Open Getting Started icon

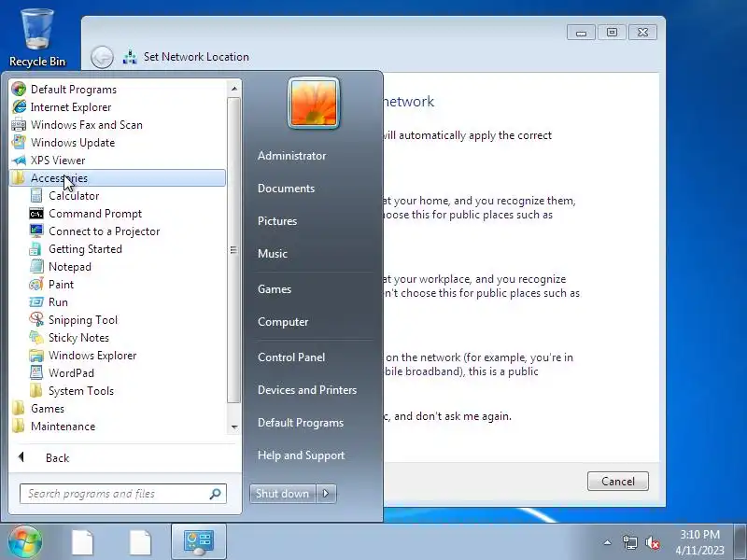point(36,248)
